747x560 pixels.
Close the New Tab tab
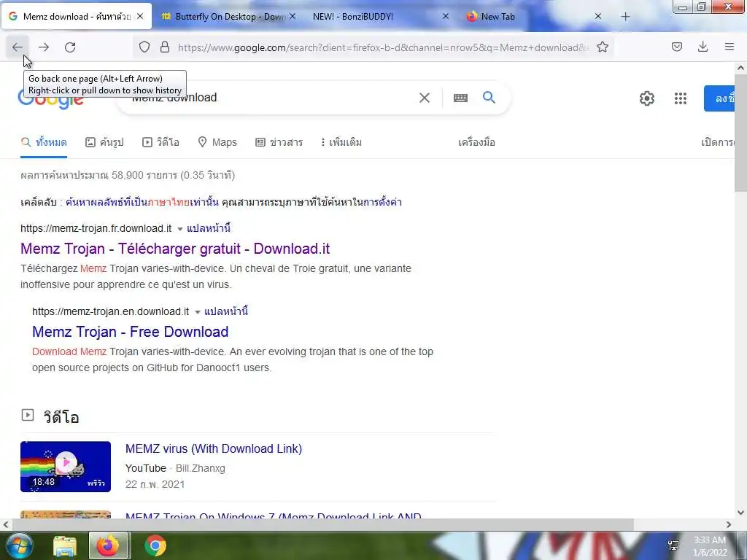(x=598, y=16)
